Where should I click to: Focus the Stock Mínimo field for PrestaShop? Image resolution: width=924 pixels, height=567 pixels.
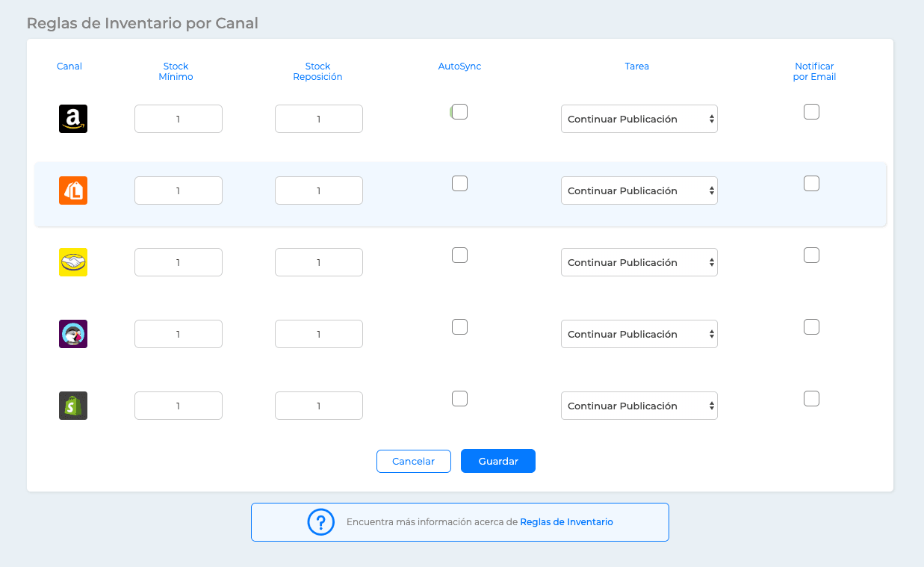point(179,334)
